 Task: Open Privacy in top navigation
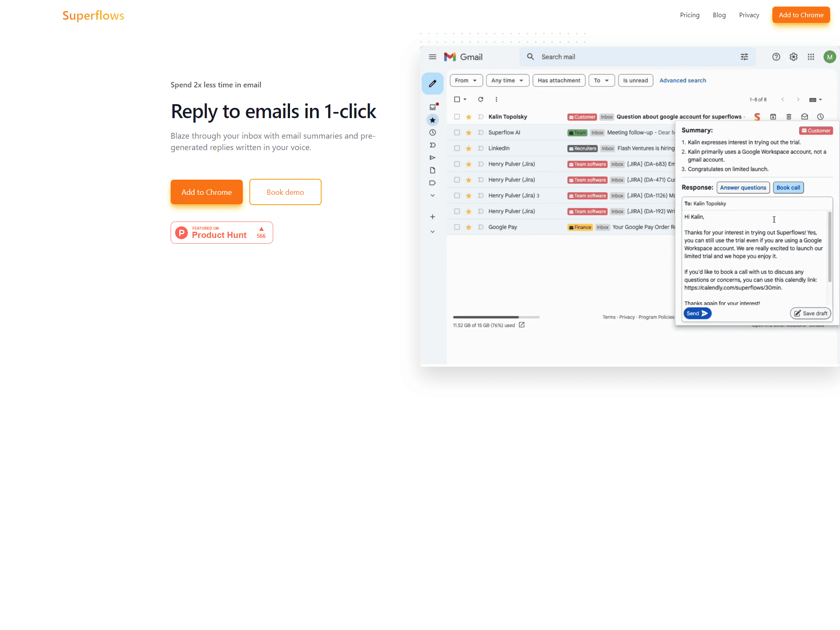pos(749,15)
